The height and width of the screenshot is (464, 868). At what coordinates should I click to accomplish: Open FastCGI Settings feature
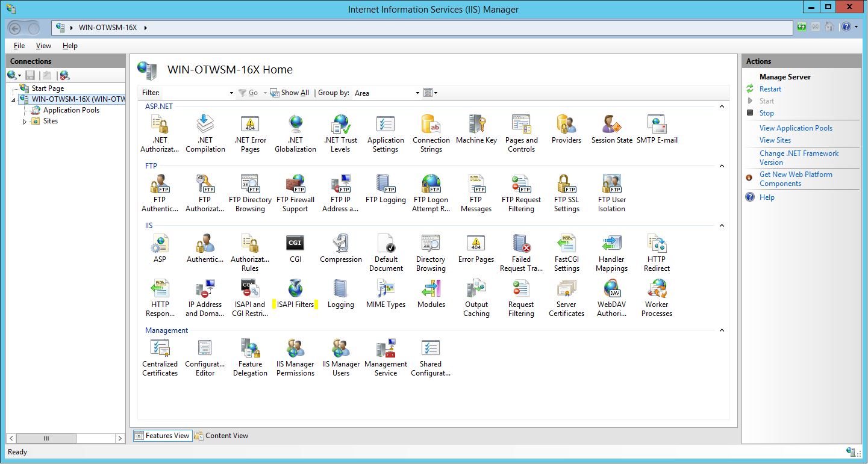[x=567, y=252]
